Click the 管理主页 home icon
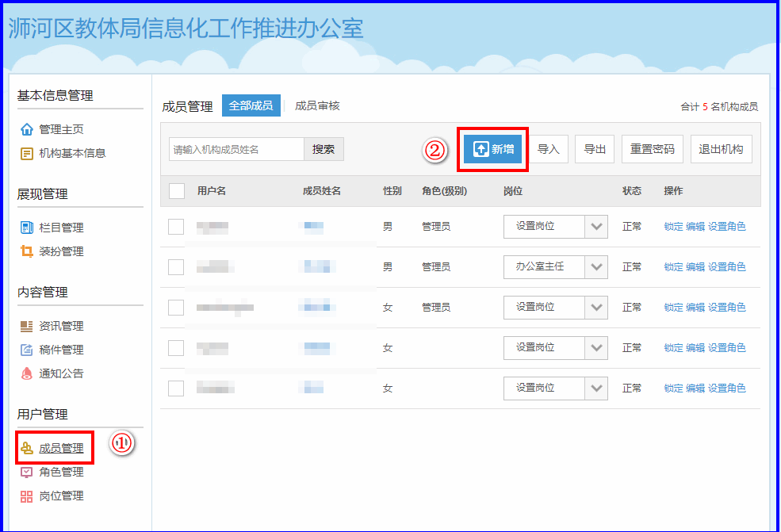This screenshot has width=781, height=532. coord(27,129)
